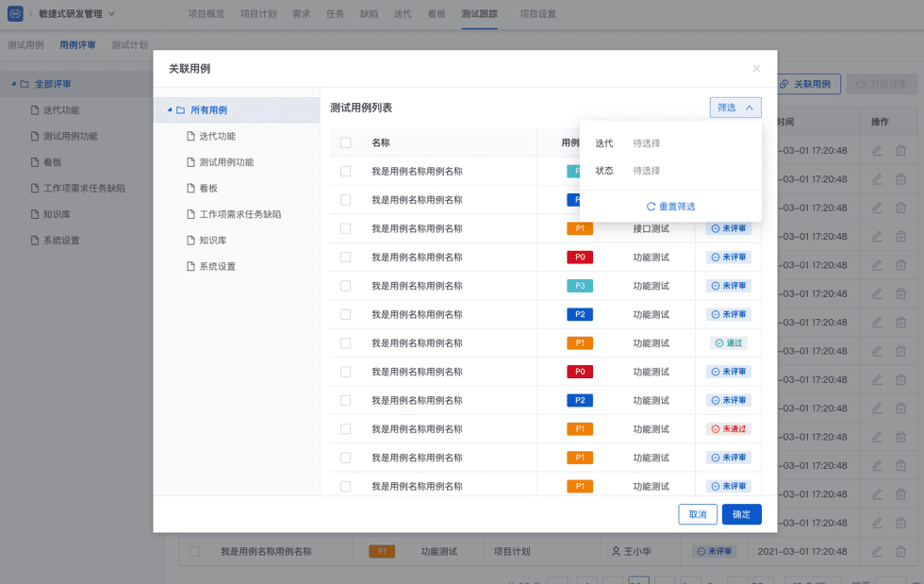Select 知识库 in the dialog tree
This screenshot has height=584, width=924.
click(x=213, y=240)
